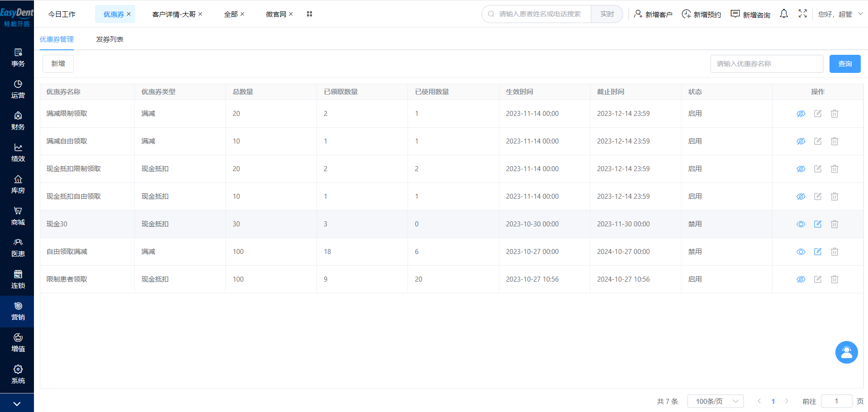
Task: Close the 优惠券 tab
Action: (129, 14)
